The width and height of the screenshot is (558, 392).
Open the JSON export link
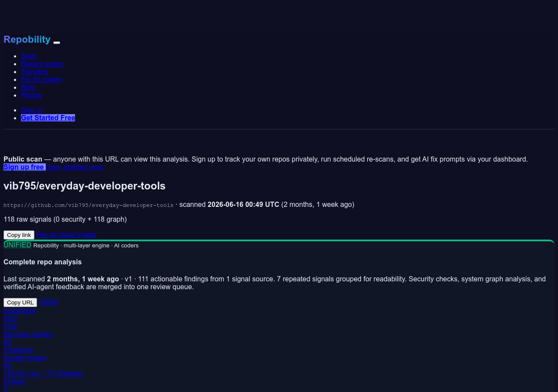(48, 302)
